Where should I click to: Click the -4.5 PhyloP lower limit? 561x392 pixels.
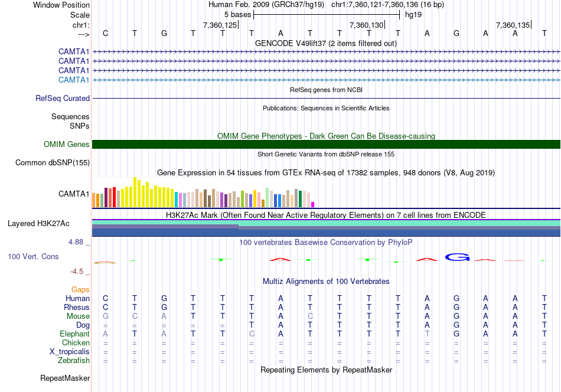[77, 272]
